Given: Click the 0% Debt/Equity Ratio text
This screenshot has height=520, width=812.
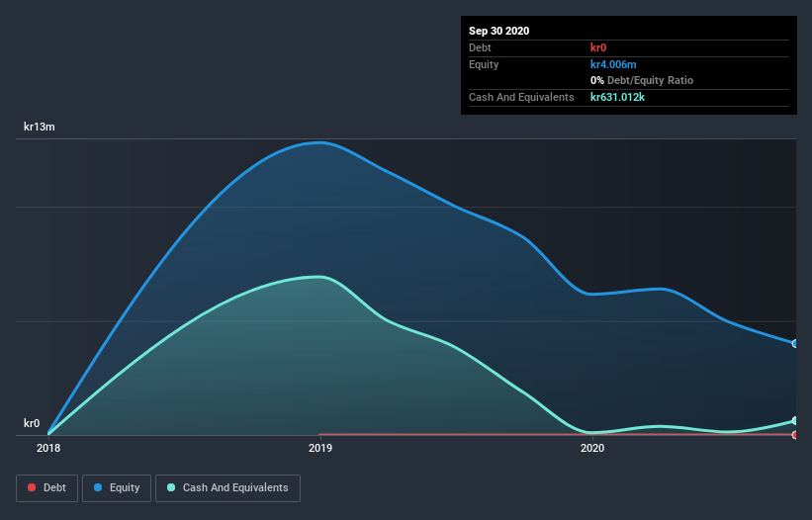Looking at the screenshot, I should pos(642,80).
